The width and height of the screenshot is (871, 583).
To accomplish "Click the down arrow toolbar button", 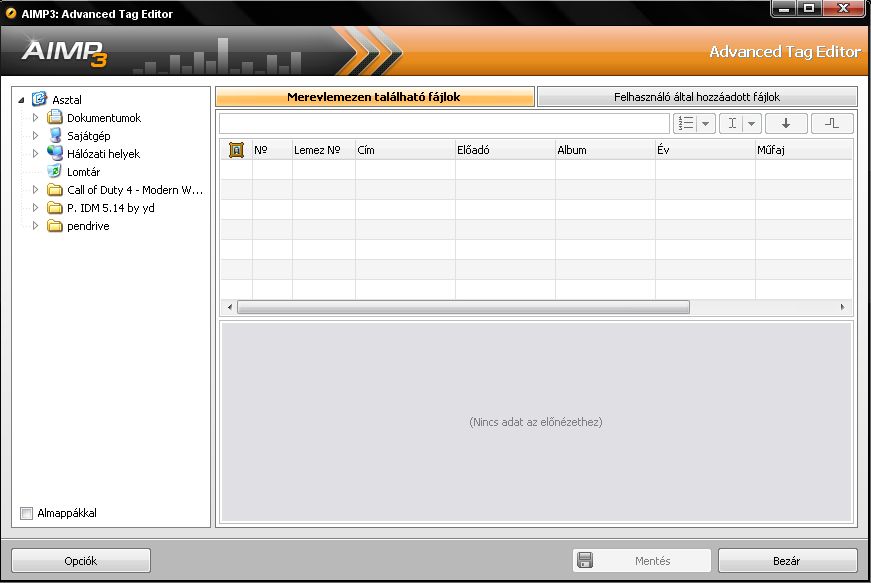I will click(786, 123).
